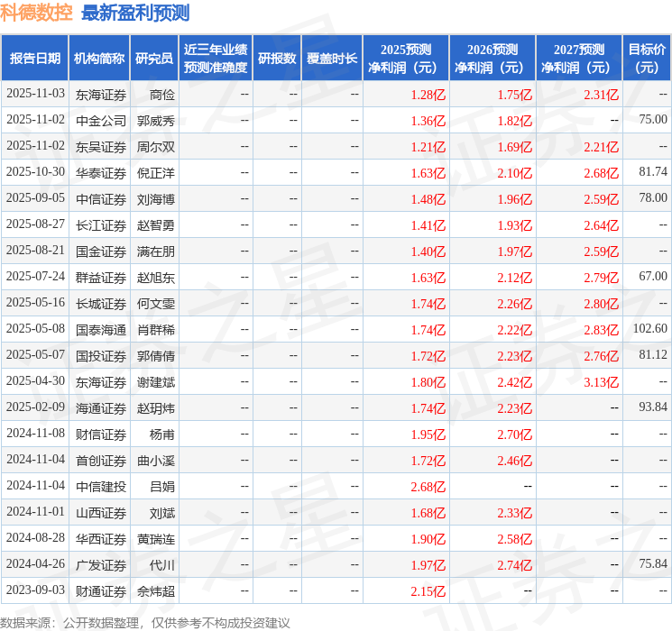This screenshot has height=631, width=672.
Task: Click the 华泰证券 institution name
Action: [x=101, y=172]
